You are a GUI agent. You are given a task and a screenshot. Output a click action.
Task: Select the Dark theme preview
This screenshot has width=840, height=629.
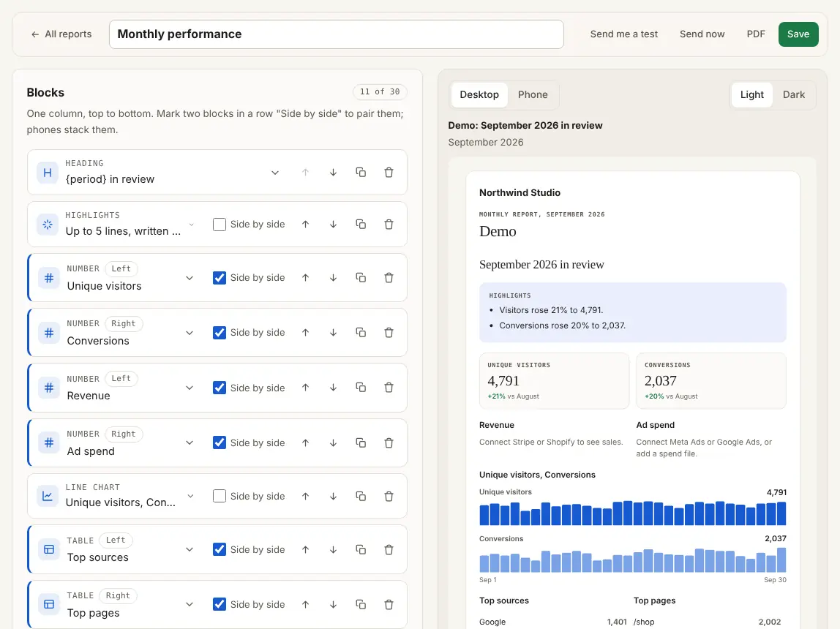(x=793, y=95)
